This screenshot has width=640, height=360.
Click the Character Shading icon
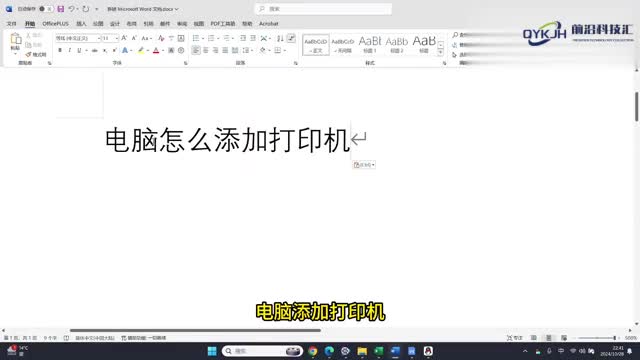click(x=171, y=50)
